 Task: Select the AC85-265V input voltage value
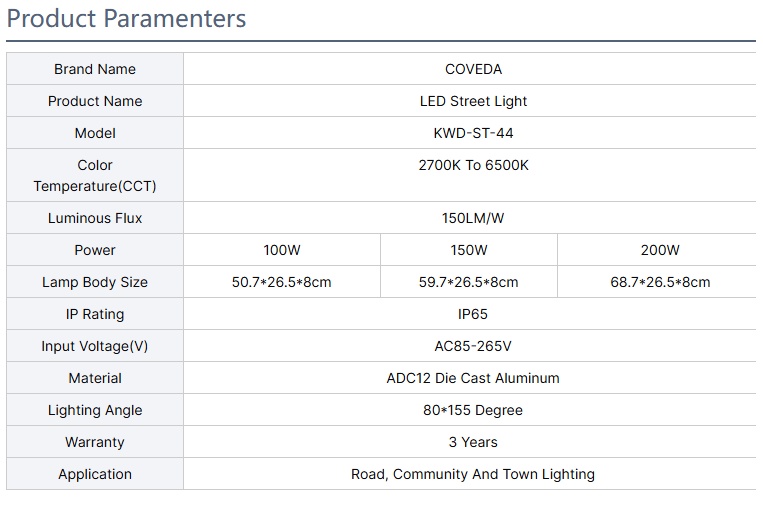[x=473, y=346]
